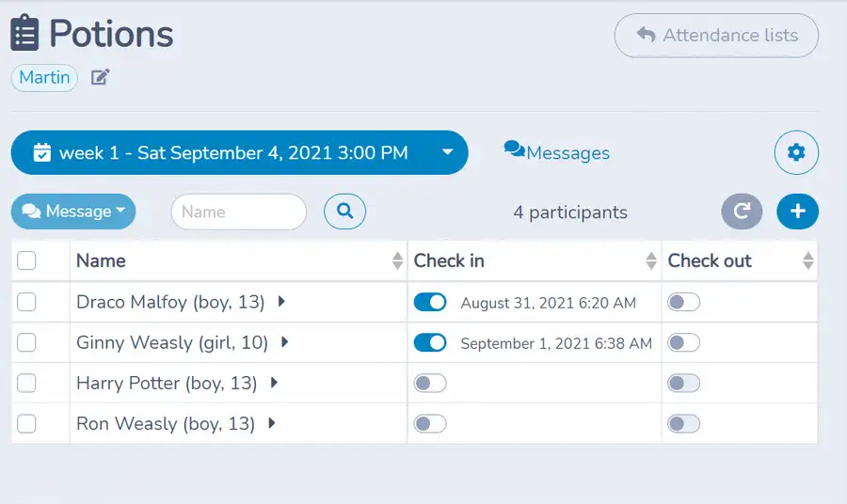Toggle Ron Weasly check out switch
The height and width of the screenshot is (504, 847).
(684, 423)
